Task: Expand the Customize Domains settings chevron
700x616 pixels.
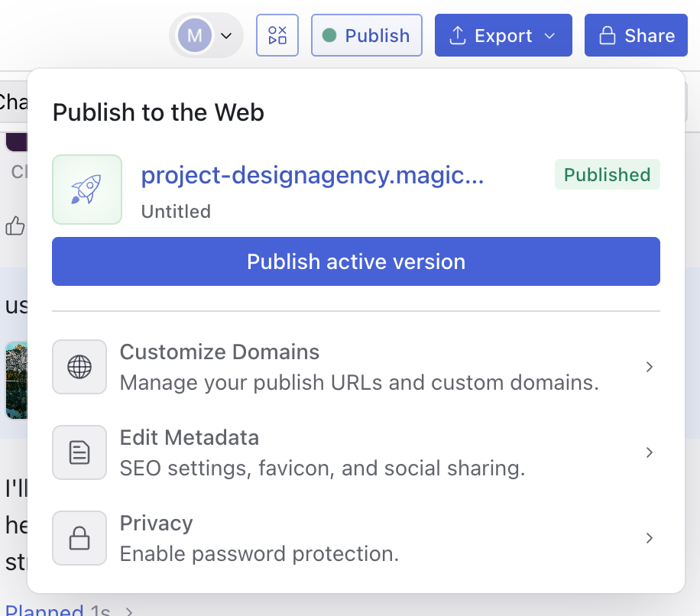Action: tap(650, 367)
